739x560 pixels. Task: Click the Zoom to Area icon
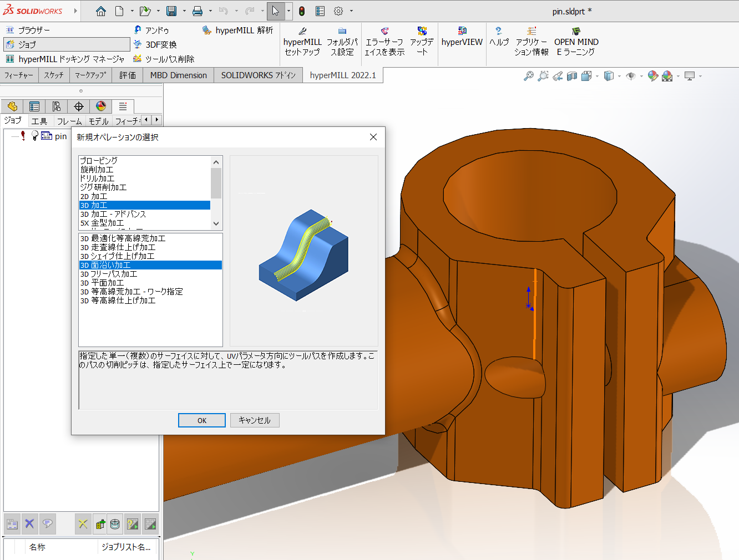tap(543, 76)
